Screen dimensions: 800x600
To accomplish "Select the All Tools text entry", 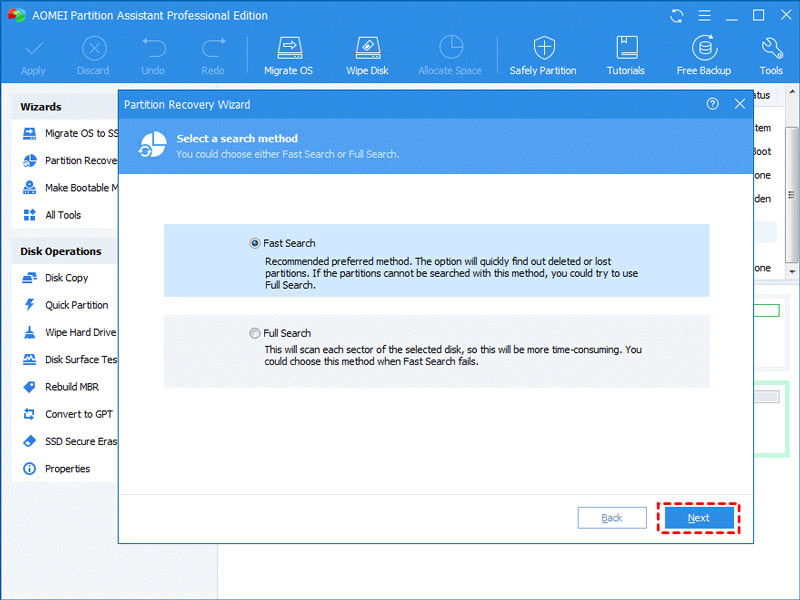I will tap(63, 215).
